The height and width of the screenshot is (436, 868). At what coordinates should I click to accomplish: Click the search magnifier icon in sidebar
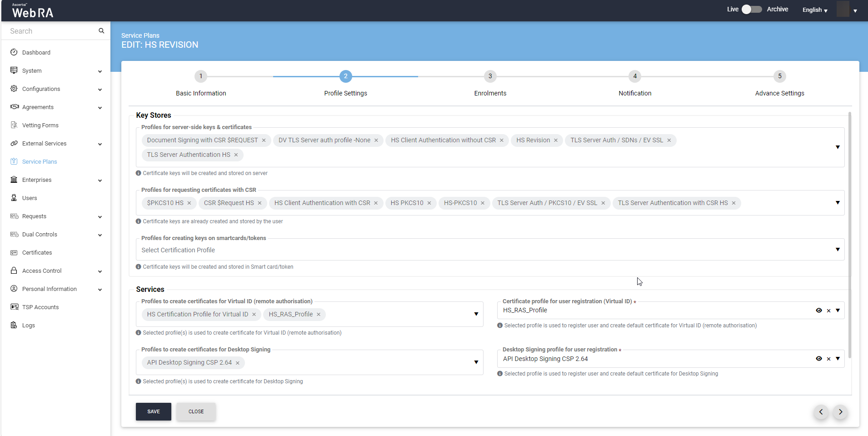tap(101, 31)
